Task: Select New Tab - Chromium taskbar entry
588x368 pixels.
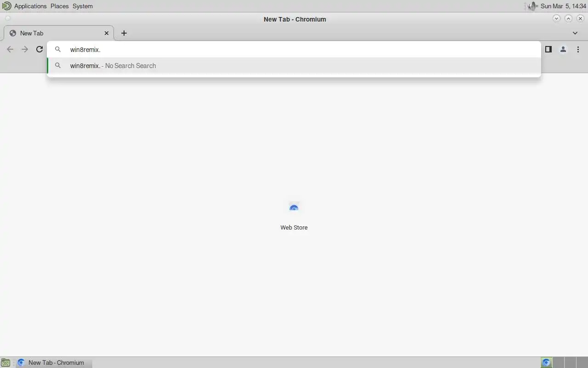Action: (53, 362)
